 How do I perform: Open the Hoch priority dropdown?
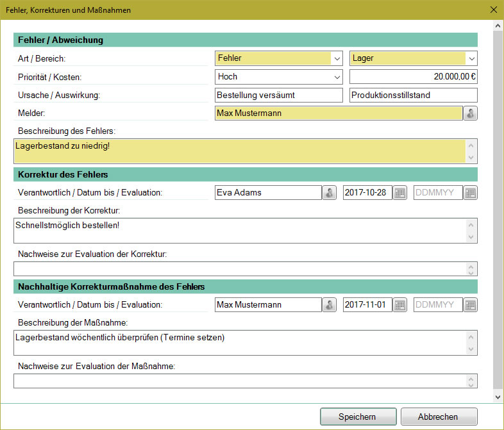[337, 77]
